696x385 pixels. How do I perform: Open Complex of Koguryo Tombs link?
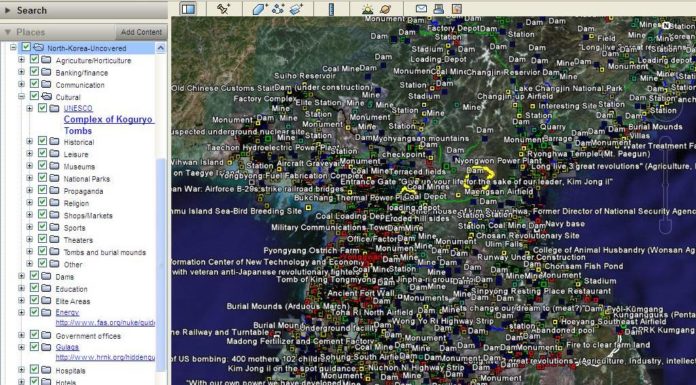tap(109, 125)
